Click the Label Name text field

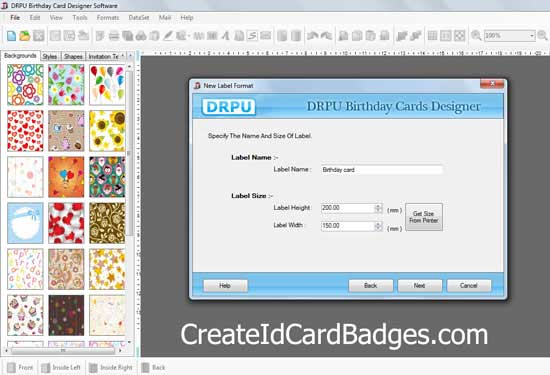[x=382, y=170]
